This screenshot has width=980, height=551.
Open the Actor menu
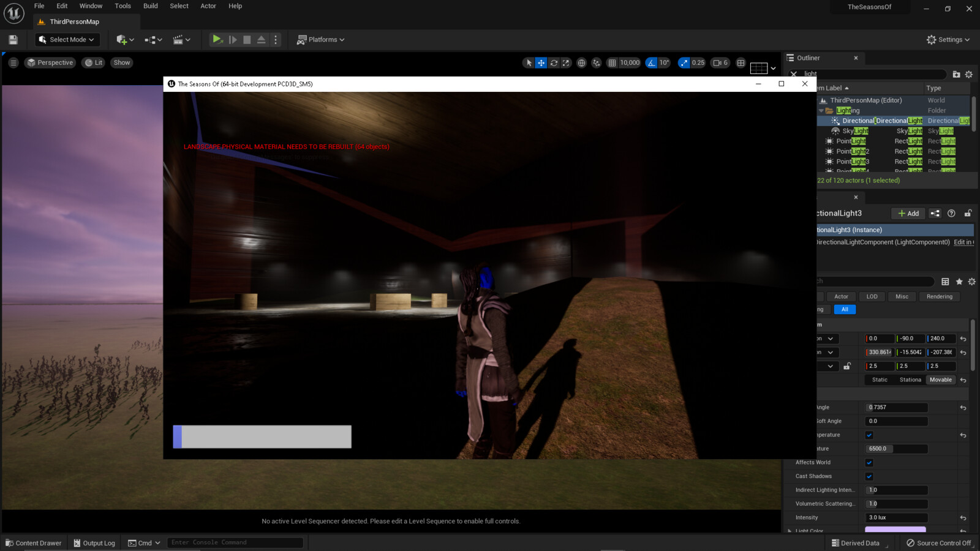tap(208, 6)
